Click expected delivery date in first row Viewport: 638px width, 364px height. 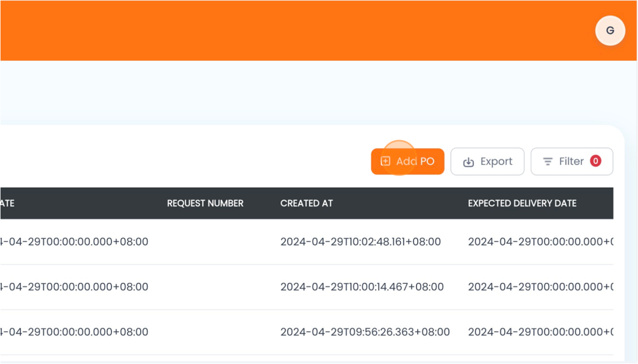coord(540,242)
